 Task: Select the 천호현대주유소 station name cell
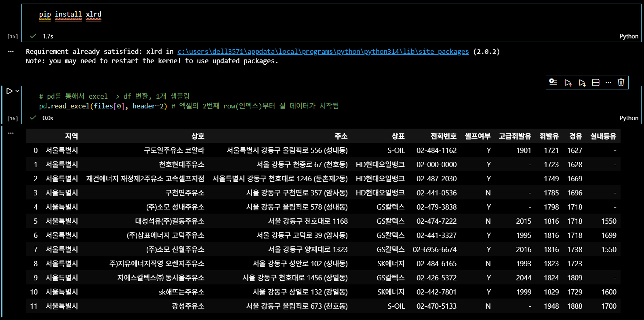[x=181, y=165]
